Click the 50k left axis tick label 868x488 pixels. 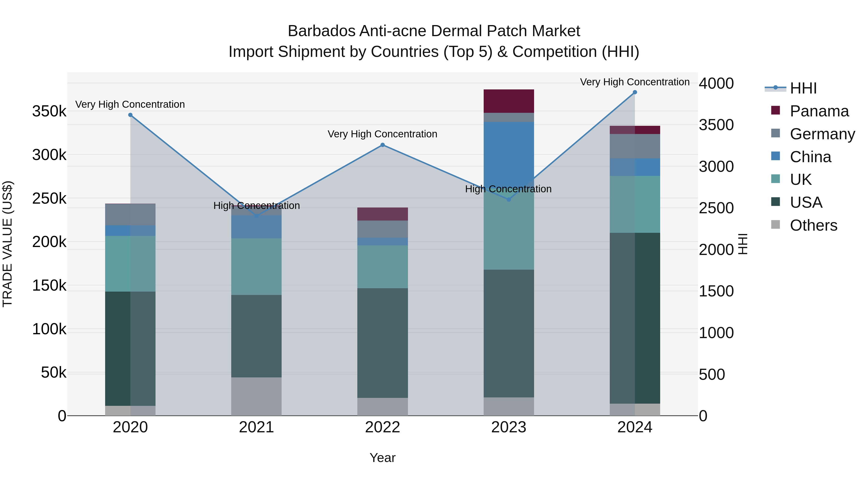tap(54, 373)
